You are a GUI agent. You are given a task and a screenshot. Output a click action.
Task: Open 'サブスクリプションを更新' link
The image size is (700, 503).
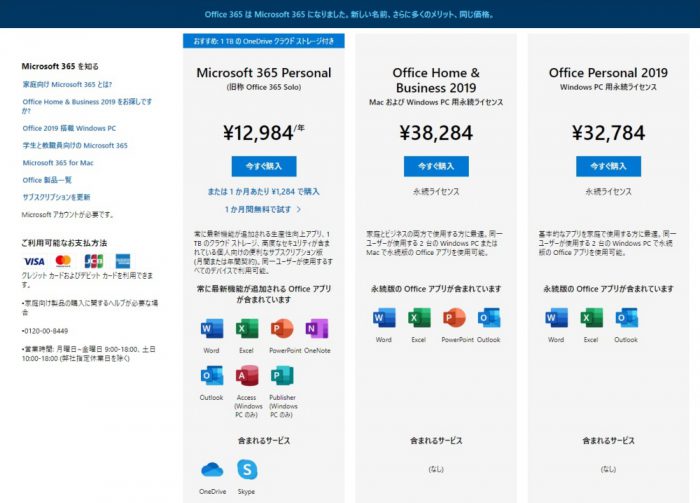click(x=56, y=197)
